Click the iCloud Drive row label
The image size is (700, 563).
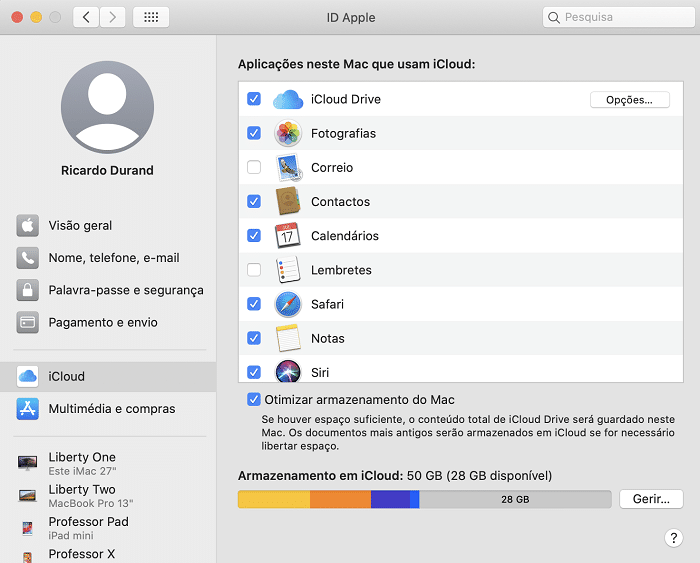pyautogui.click(x=346, y=99)
